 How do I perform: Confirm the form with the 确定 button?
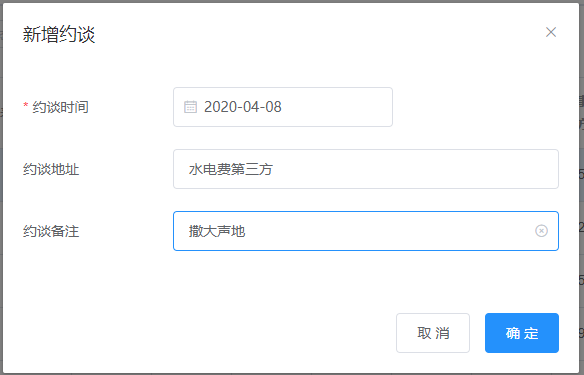click(x=522, y=333)
